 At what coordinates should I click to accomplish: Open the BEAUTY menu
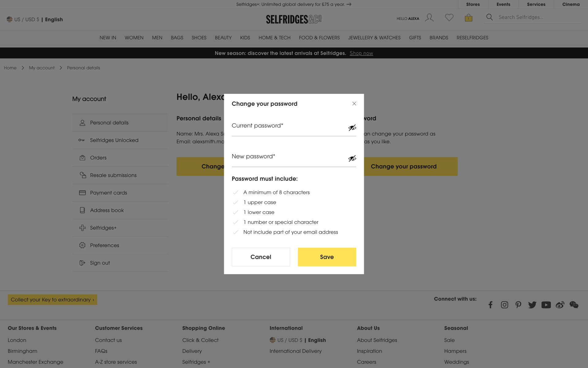coord(223,38)
